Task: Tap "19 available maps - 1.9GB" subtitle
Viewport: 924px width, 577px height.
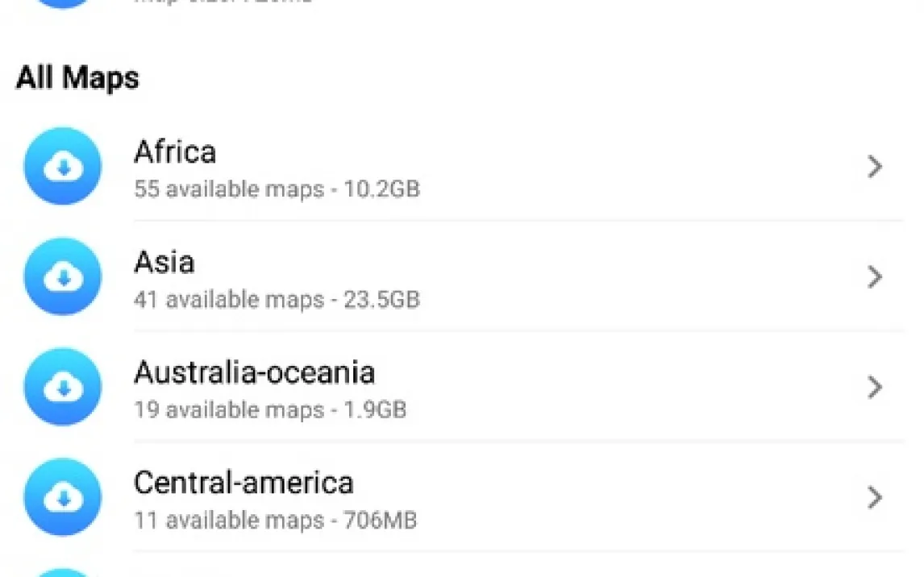Action: [270, 410]
